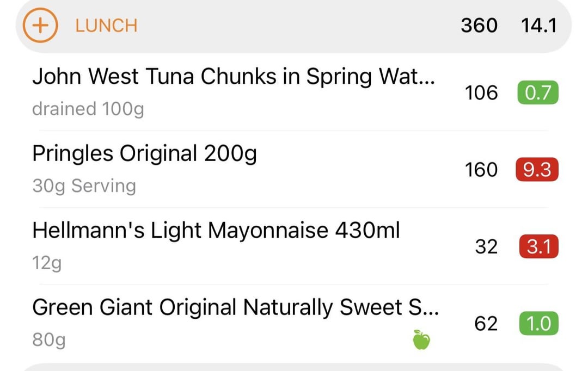Tap the '30g Serving' portion text
The height and width of the screenshot is (371, 588).
pyautogui.click(x=84, y=186)
